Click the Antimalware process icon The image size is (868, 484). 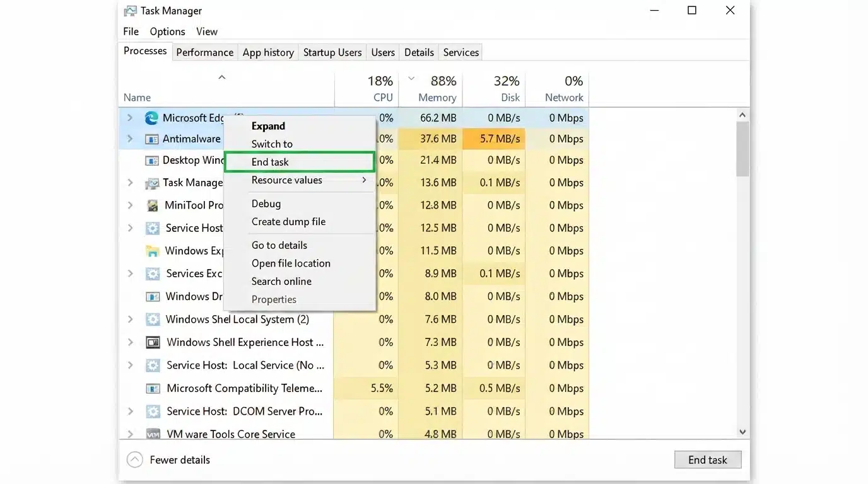point(151,139)
